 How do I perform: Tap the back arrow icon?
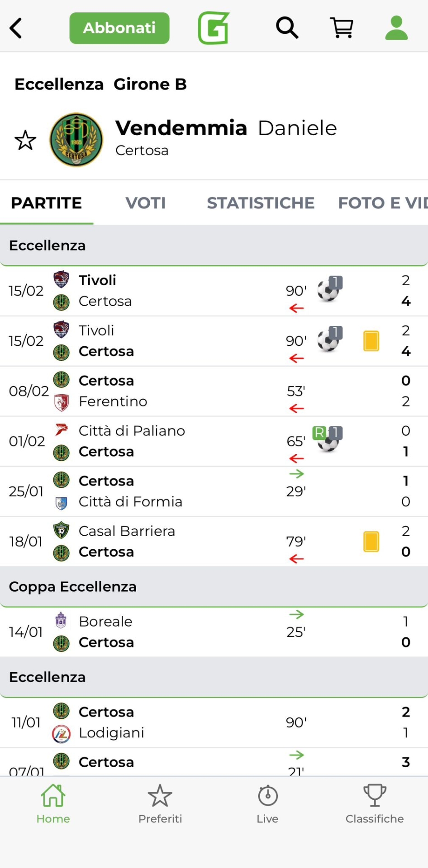[x=16, y=28]
